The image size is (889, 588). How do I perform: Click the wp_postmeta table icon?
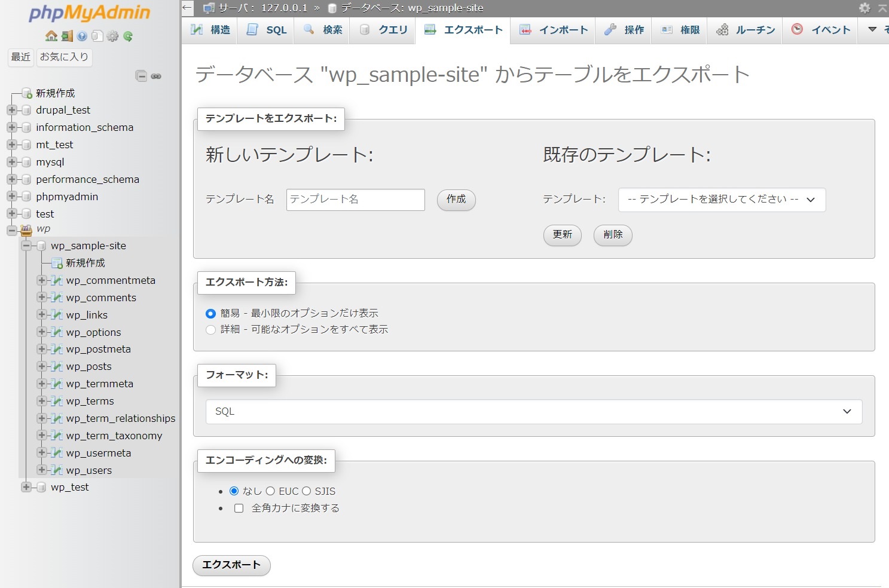tap(57, 349)
